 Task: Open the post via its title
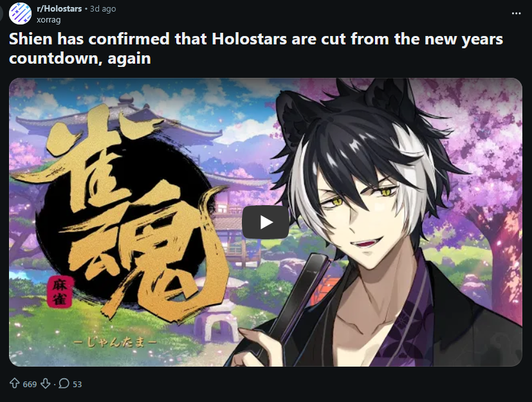tap(256, 48)
